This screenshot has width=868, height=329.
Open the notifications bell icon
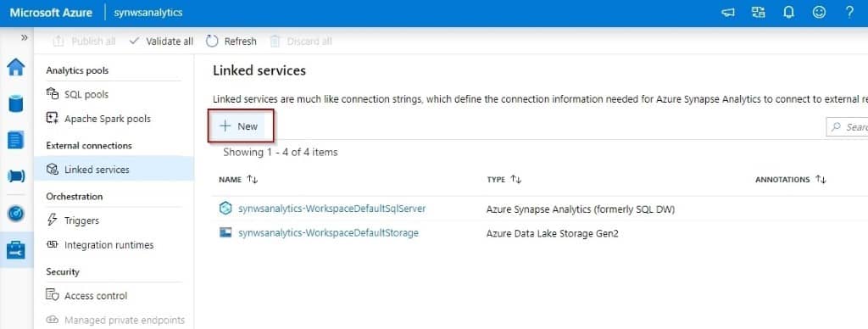pyautogui.click(x=788, y=13)
